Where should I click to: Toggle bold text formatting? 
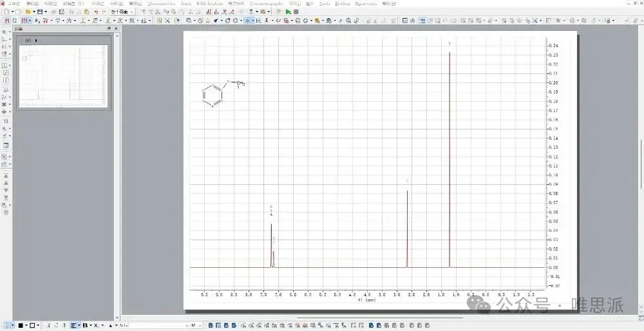85,326
